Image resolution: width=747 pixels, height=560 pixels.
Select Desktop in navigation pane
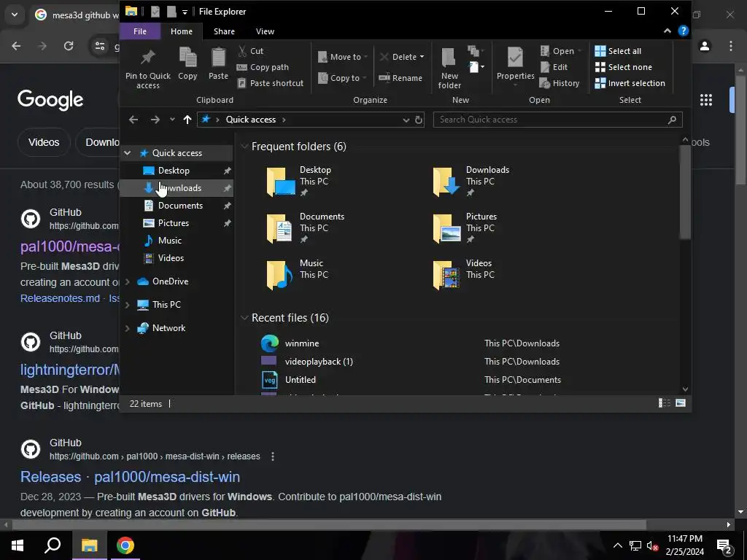174,171
